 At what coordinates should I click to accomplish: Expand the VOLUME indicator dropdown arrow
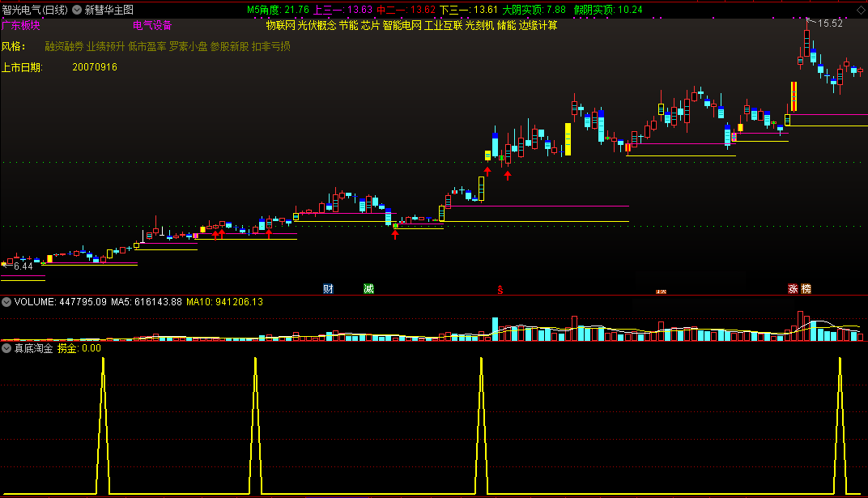pyautogui.click(x=6, y=302)
